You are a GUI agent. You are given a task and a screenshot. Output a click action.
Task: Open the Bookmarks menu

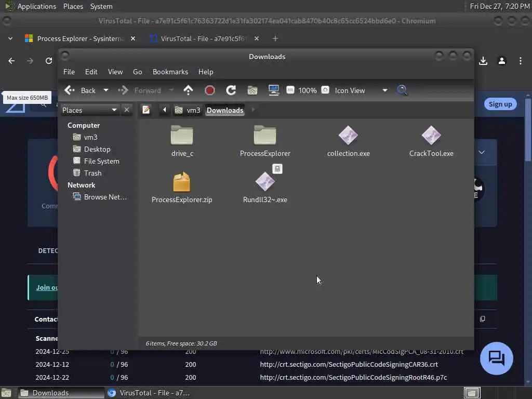(170, 72)
